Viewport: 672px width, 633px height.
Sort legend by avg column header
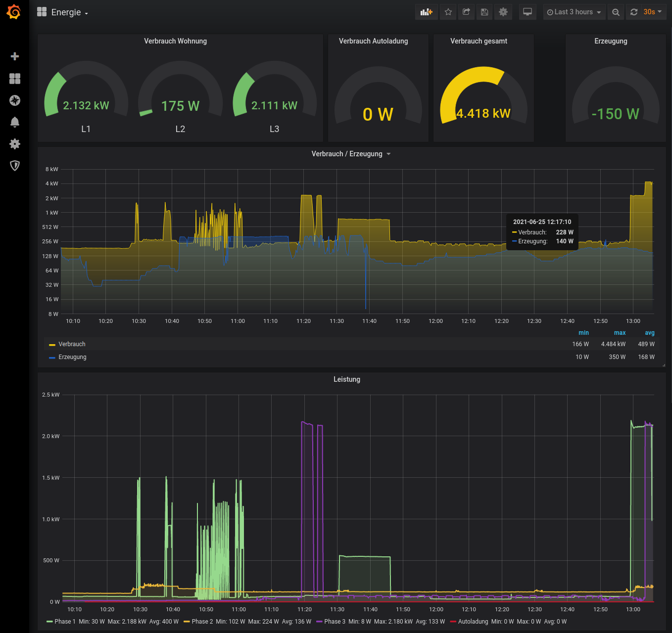(649, 333)
